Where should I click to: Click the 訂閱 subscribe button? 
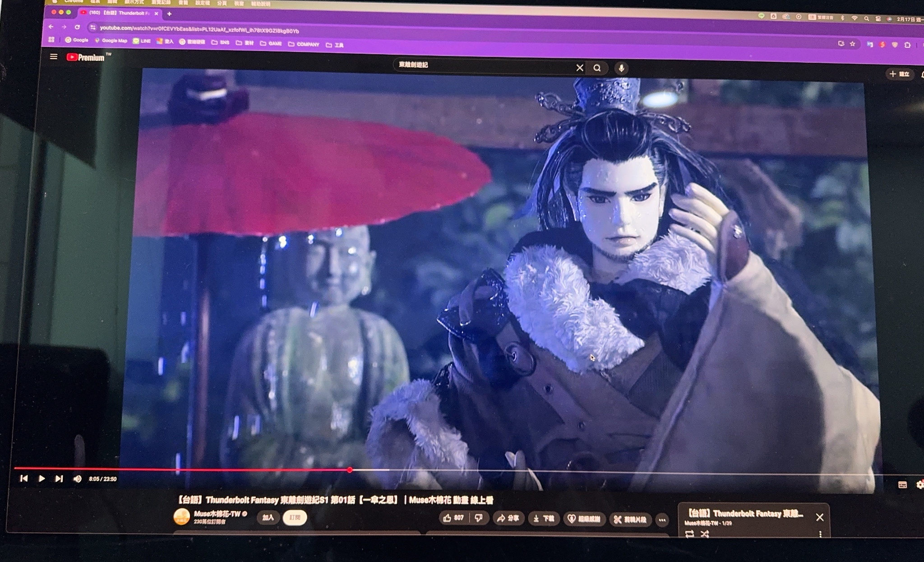(295, 517)
